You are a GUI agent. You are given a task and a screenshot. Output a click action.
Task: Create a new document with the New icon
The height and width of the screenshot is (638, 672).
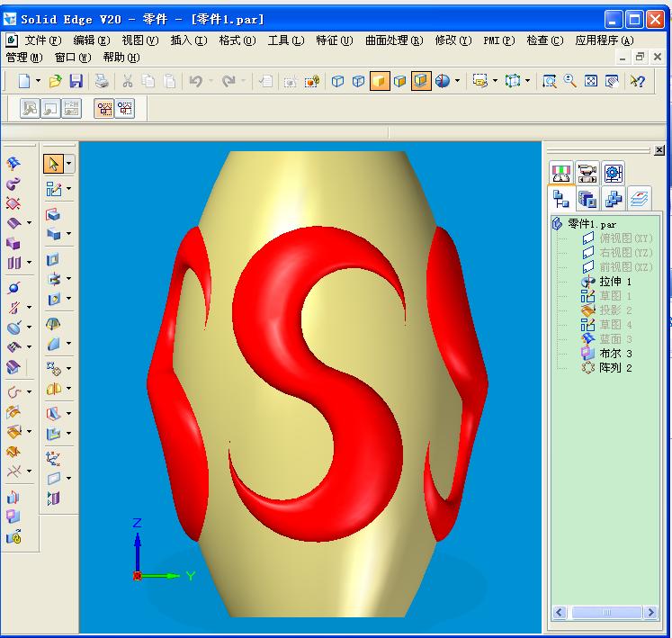pyautogui.click(x=24, y=81)
